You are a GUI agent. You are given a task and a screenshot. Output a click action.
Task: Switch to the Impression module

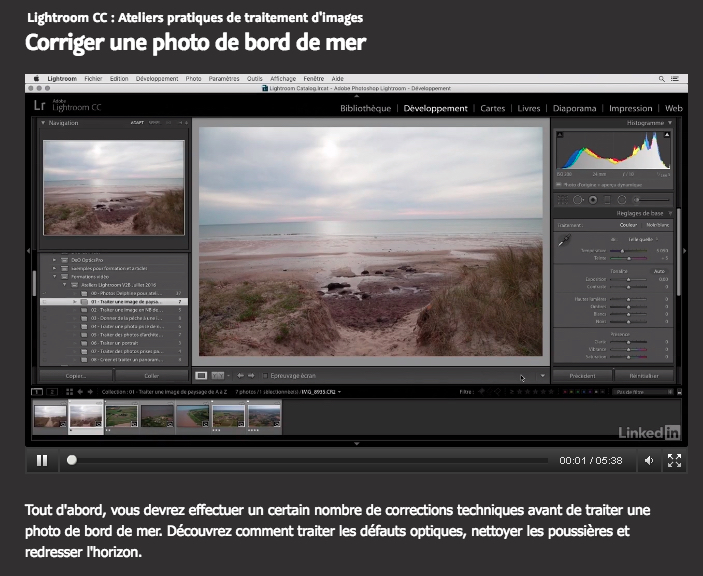pyautogui.click(x=630, y=108)
